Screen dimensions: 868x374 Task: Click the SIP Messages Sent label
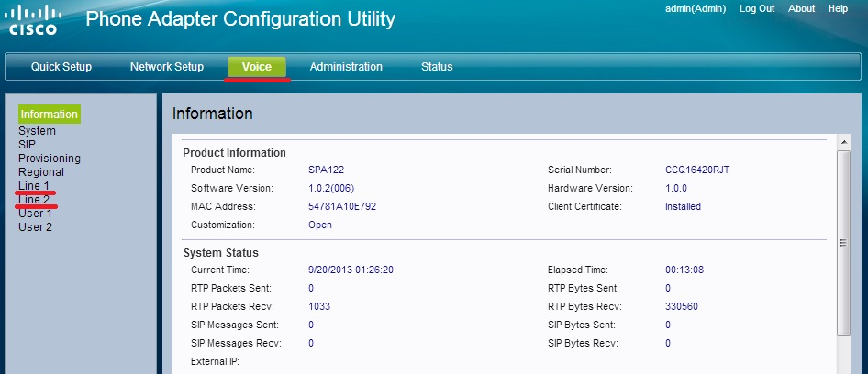pos(235,324)
